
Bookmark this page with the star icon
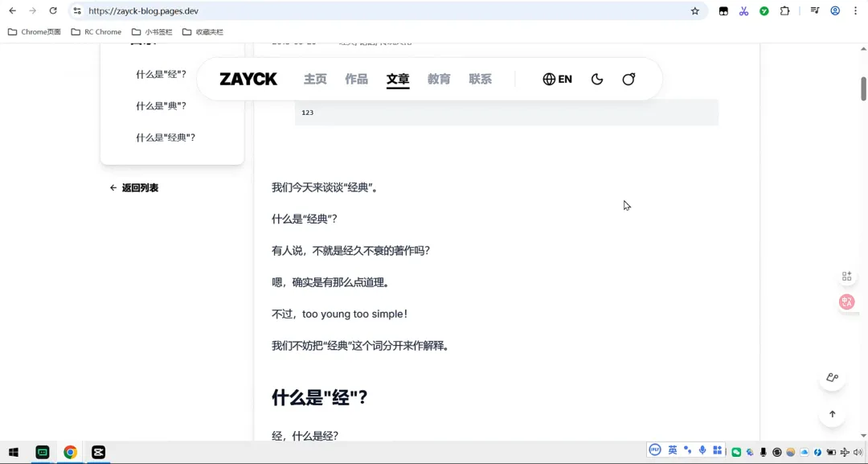coord(695,11)
